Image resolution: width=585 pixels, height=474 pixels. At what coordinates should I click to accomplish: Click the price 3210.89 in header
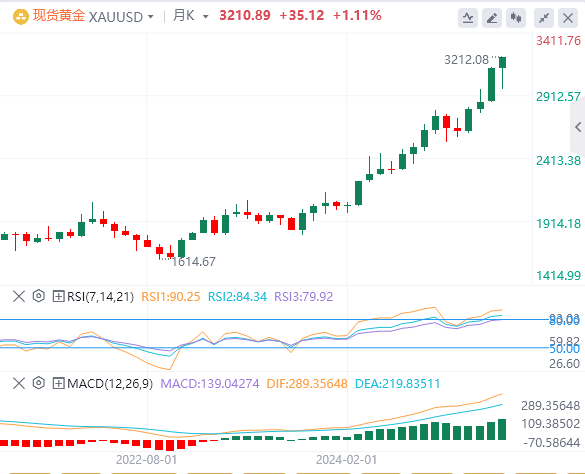(x=245, y=16)
